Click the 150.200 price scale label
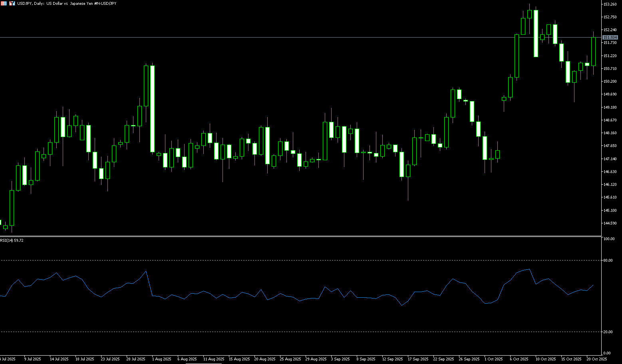622x364 pixels. 610,82
